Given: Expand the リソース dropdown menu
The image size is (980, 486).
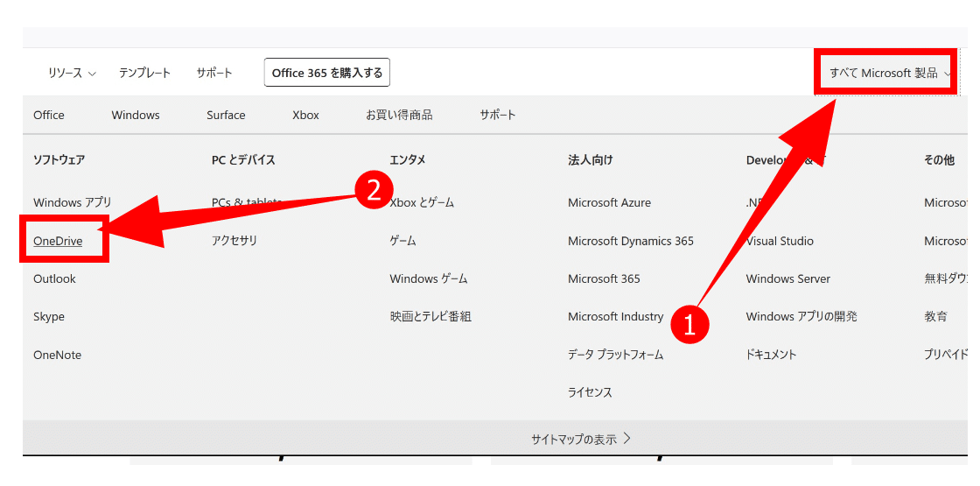Looking at the screenshot, I should coord(72,74).
